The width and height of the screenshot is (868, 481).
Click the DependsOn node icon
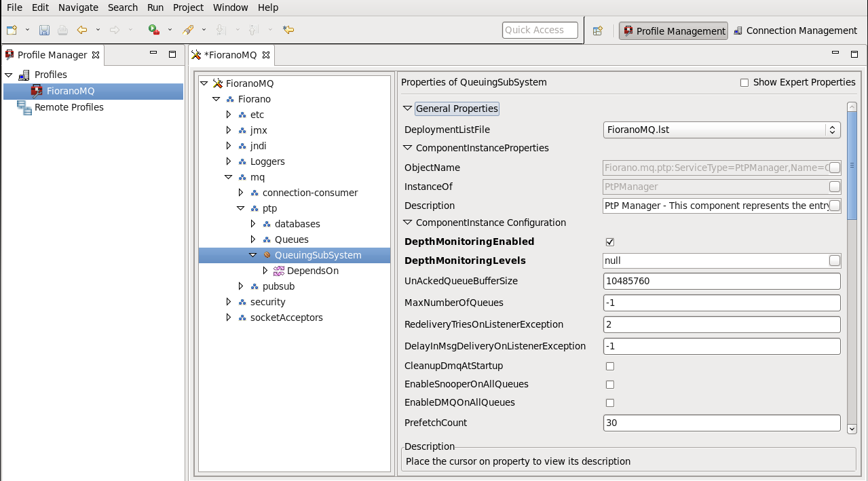[x=279, y=271]
